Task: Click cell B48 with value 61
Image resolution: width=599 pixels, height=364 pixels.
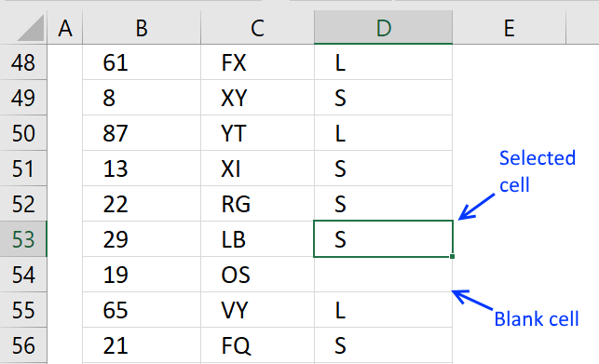Action: click(x=142, y=62)
